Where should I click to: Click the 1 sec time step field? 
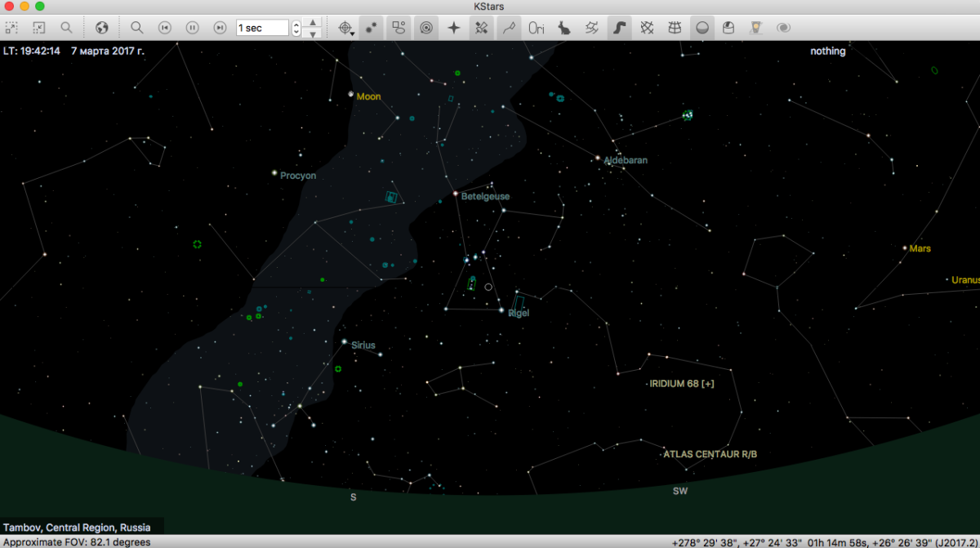click(x=262, y=28)
